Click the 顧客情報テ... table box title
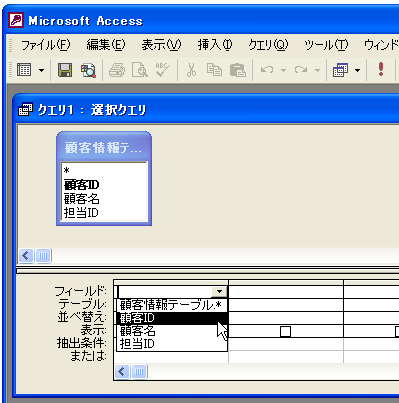The height and width of the screenshot is (403, 399). click(x=104, y=148)
